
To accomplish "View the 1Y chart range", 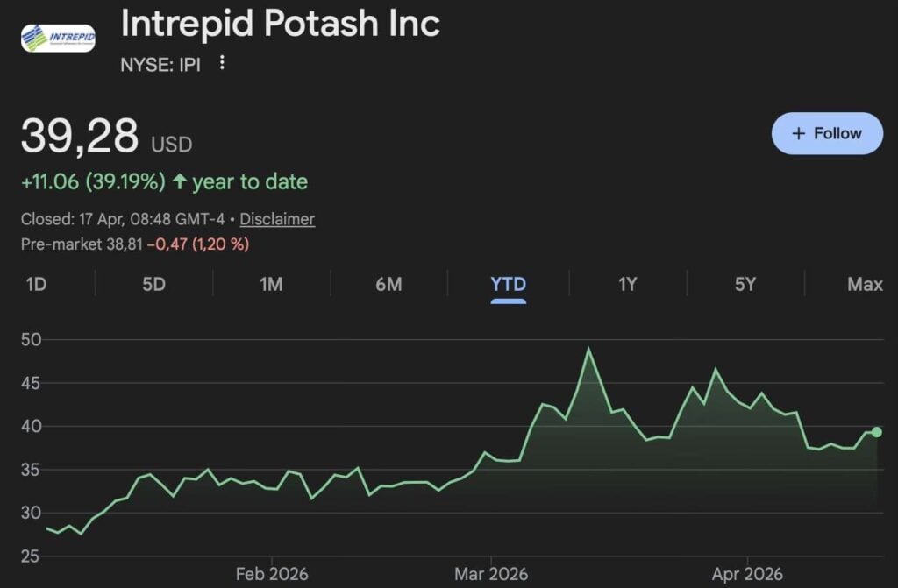I will pos(628,284).
